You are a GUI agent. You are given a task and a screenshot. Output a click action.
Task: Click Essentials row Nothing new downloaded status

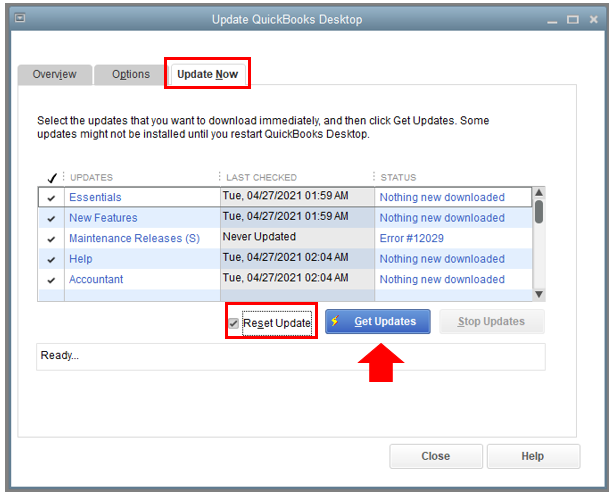coord(442,197)
